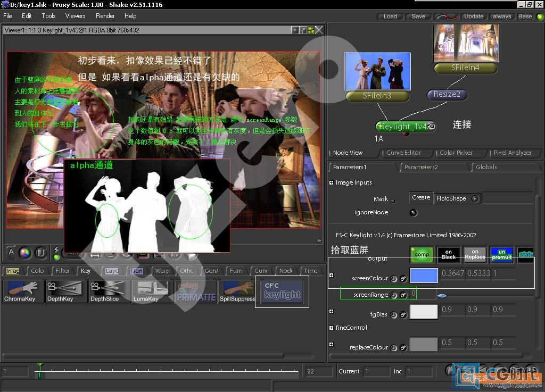This screenshot has height=392, width=545.
Task: Click the viewer alpha channel A button
Action: (12, 252)
